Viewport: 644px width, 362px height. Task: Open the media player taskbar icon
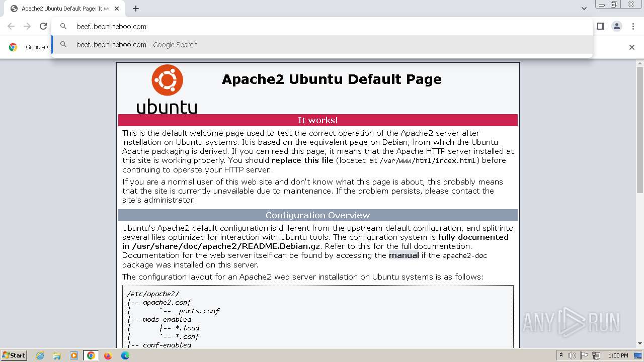click(74, 355)
